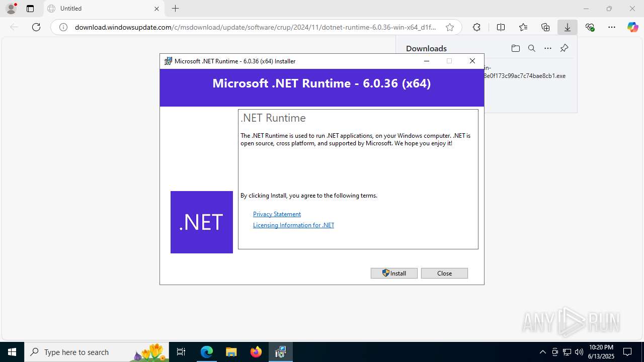Image resolution: width=644 pixels, height=362 pixels.
Task: Toggle split screen icon in Edge toolbar
Action: [501, 27]
